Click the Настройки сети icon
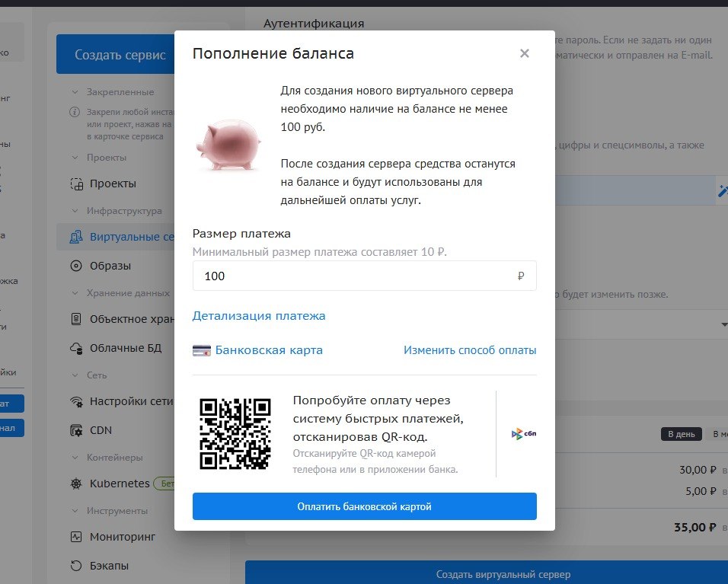728x584 pixels. pos(76,401)
